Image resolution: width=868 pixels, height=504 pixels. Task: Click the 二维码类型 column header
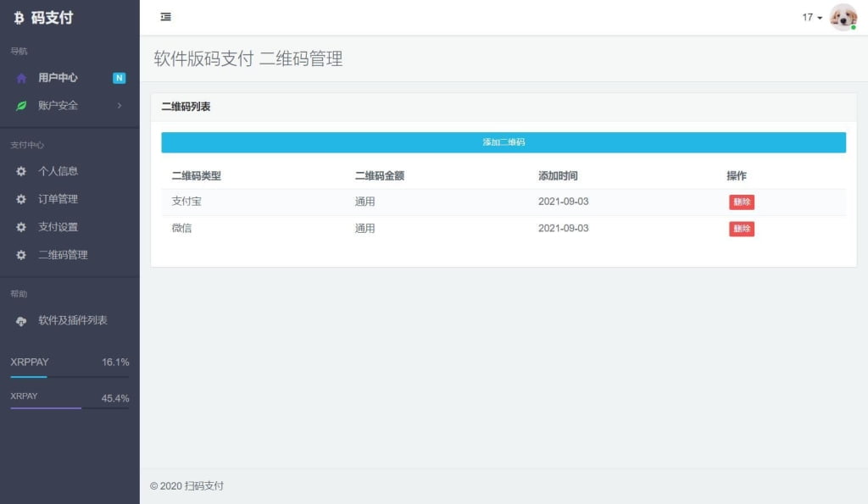click(x=196, y=176)
